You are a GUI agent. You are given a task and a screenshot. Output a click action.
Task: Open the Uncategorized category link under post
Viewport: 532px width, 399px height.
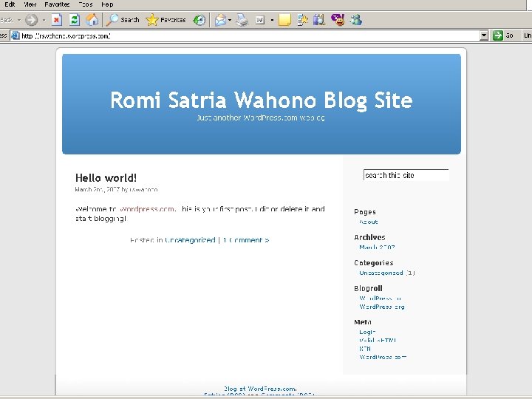tap(190, 240)
